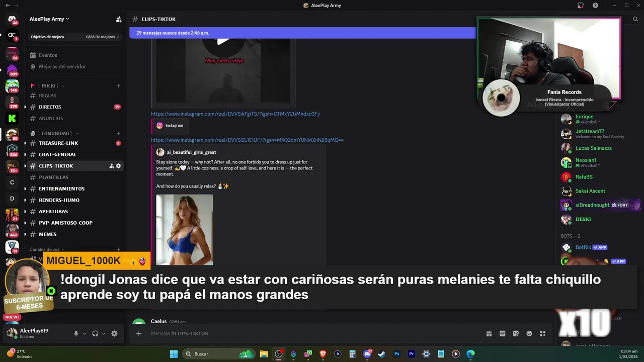The width and height of the screenshot is (644, 362).
Task: Open Discord direct messages home icon
Action: coord(12,19)
